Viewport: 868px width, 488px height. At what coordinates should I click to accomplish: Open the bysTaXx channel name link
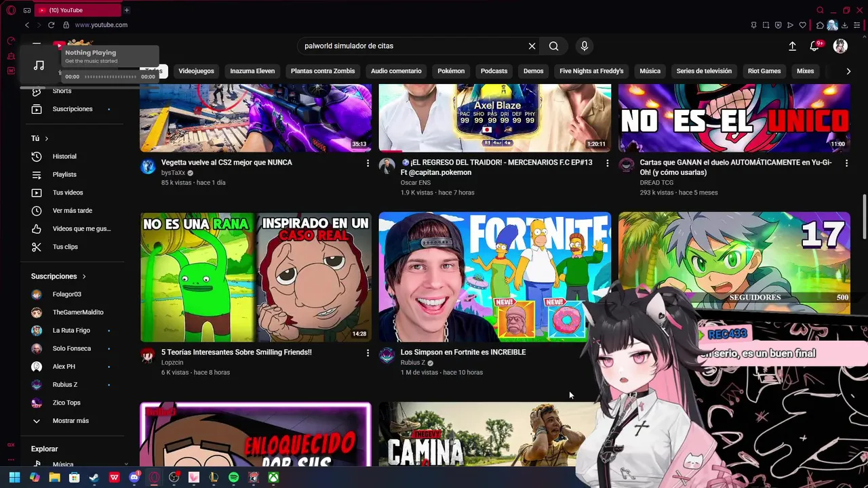click(173, 173)
